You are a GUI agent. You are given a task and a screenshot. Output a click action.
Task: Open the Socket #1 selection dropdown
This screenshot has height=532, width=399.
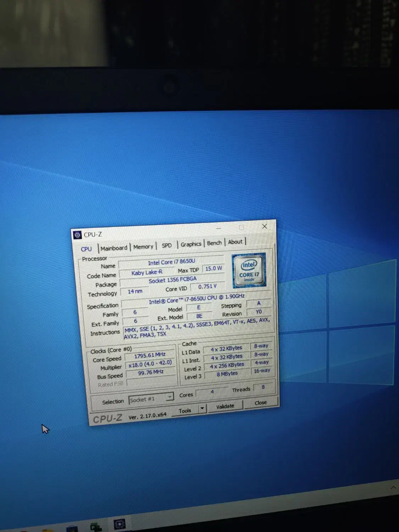[x=170, y=397]
